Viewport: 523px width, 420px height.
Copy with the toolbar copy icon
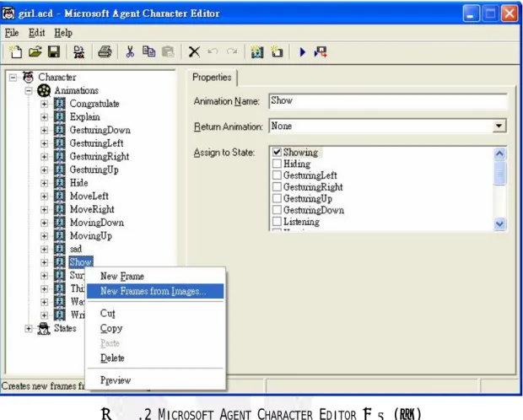(x=148, y=51)
